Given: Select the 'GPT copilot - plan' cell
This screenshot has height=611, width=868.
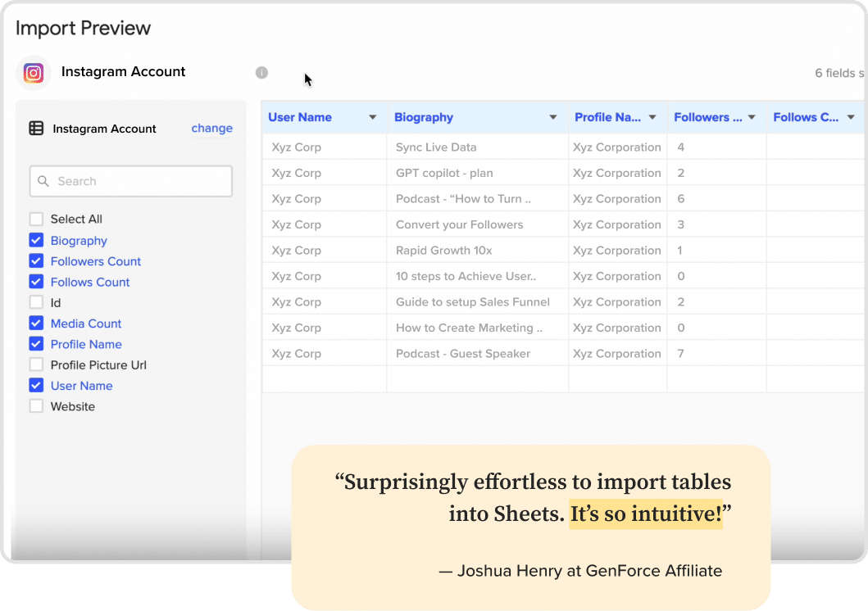Looking at the screenshot, I should [x=478, y=173].
